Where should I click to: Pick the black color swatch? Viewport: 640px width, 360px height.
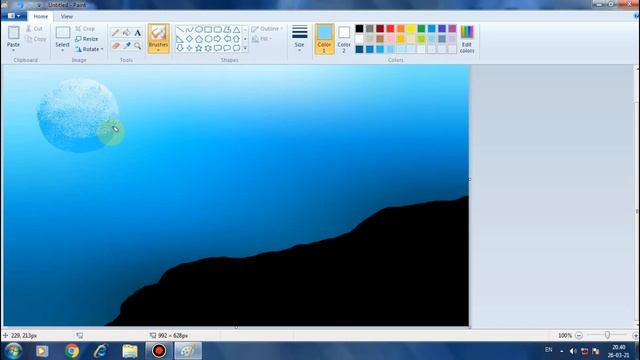pyautogui.click(x=359, y=29)
